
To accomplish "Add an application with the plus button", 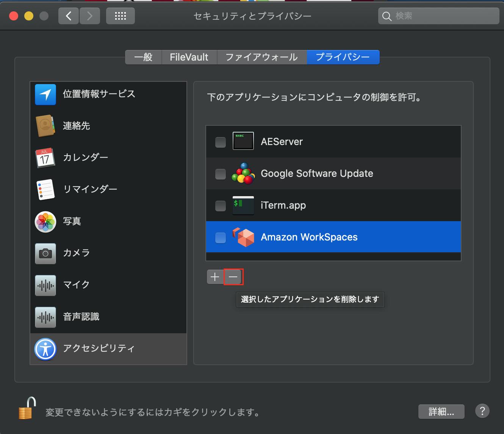I will 215,277.
